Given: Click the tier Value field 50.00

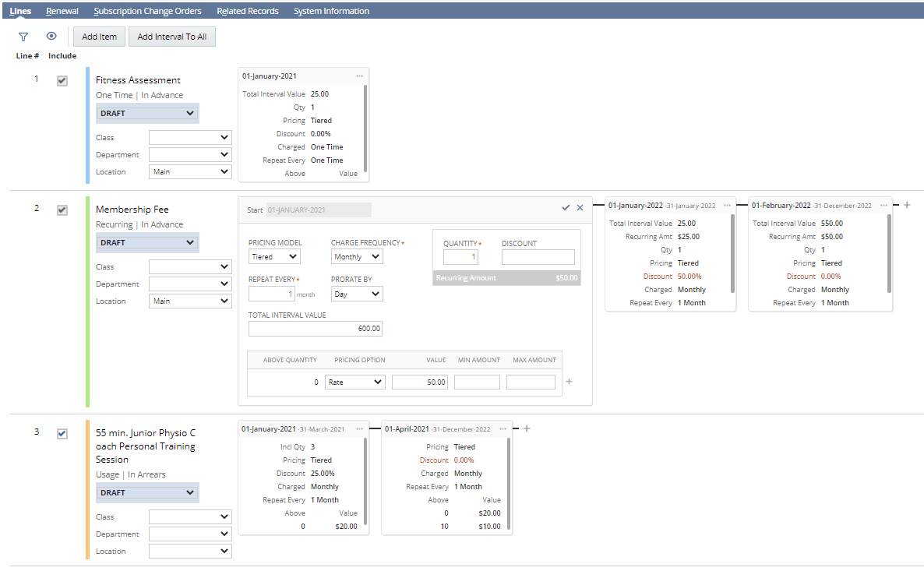Looking at the screenshot, I should coord(420,382).
